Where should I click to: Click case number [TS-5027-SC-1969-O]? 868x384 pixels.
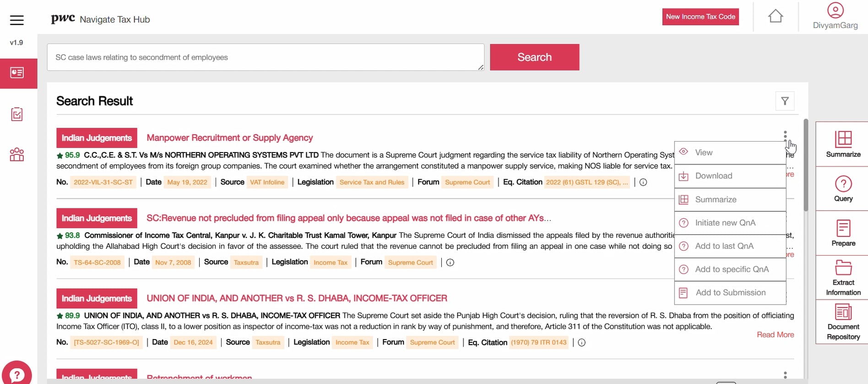point(106,343)
